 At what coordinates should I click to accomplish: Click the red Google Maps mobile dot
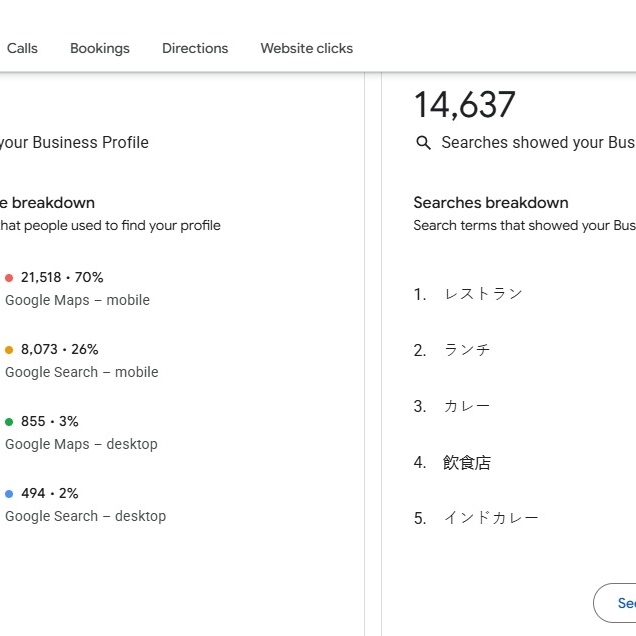9,278
